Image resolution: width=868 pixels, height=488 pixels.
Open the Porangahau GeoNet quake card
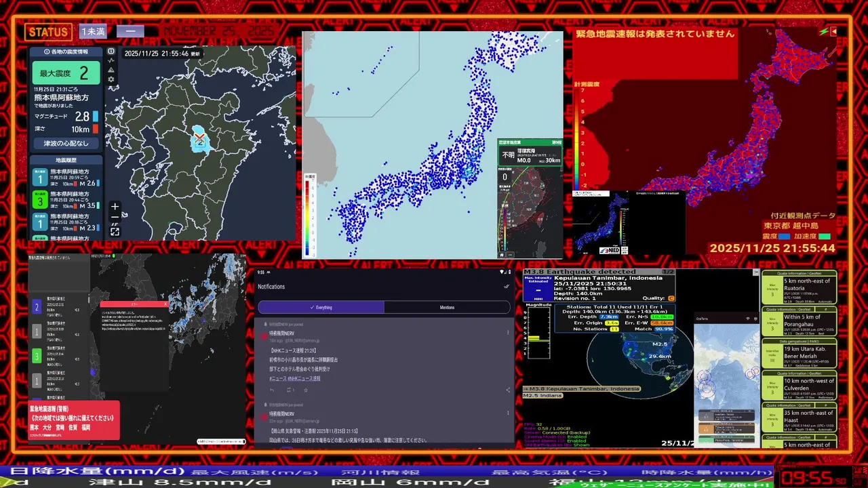[799, 321]
